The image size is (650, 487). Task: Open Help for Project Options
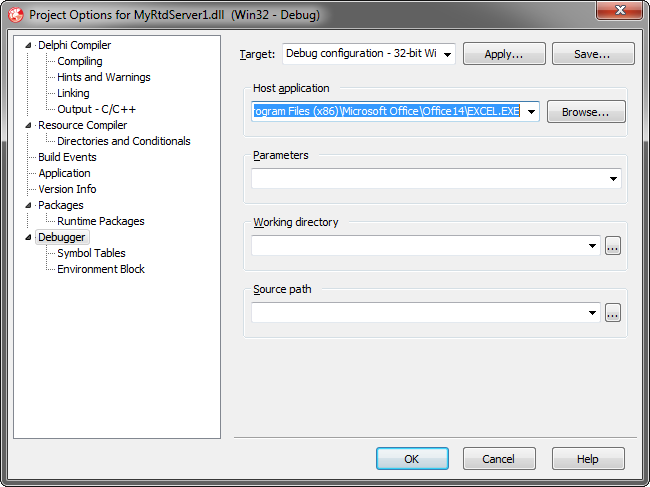588,459
